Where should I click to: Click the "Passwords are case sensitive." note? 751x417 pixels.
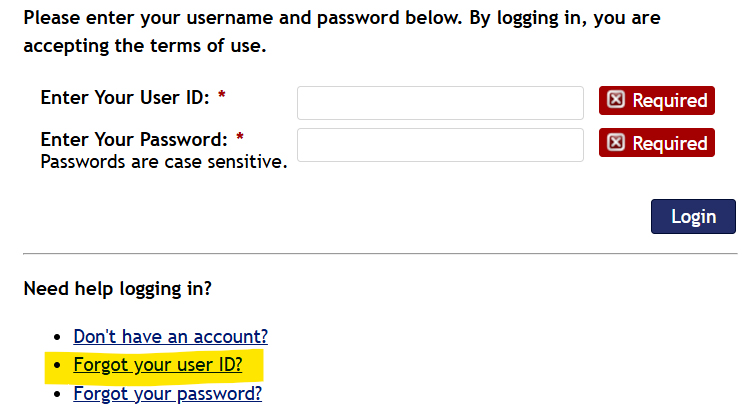click(164, 162)
